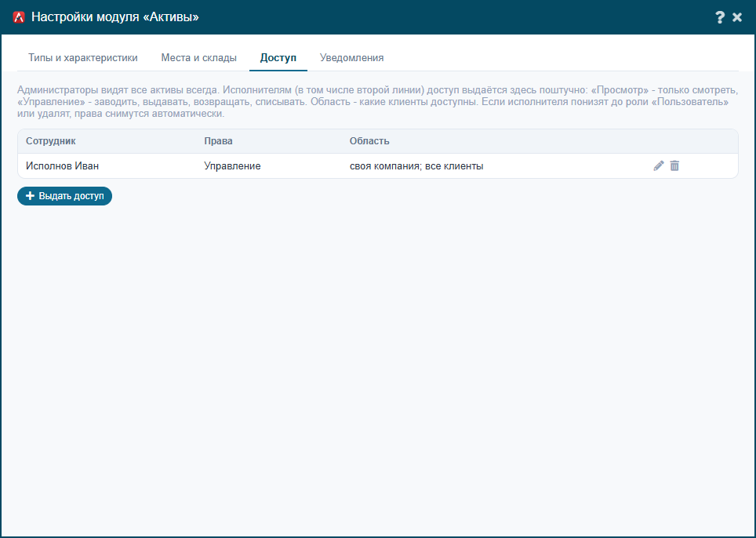The height and width of the screenshot is (538, 756).
Task: Go to the «Уведомления» tab
Action: [351, 58]
